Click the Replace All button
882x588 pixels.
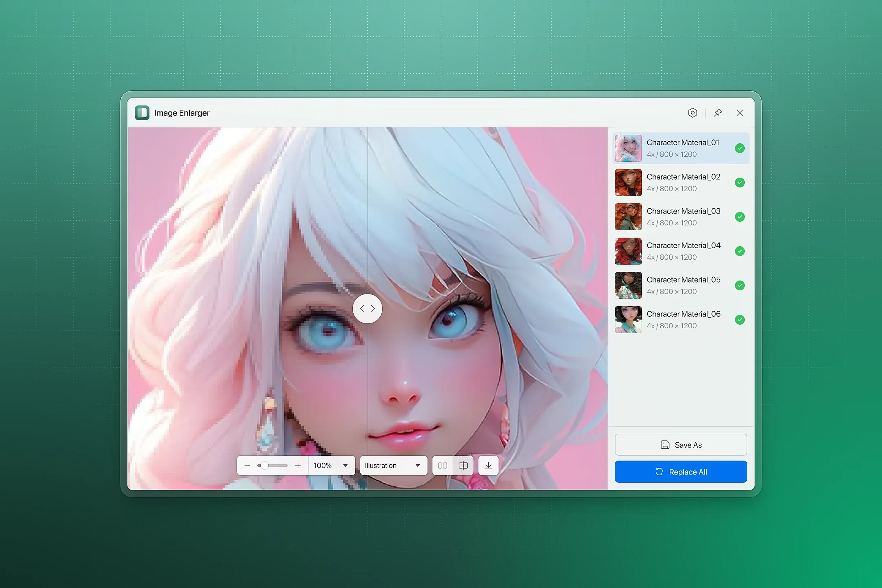681,472
